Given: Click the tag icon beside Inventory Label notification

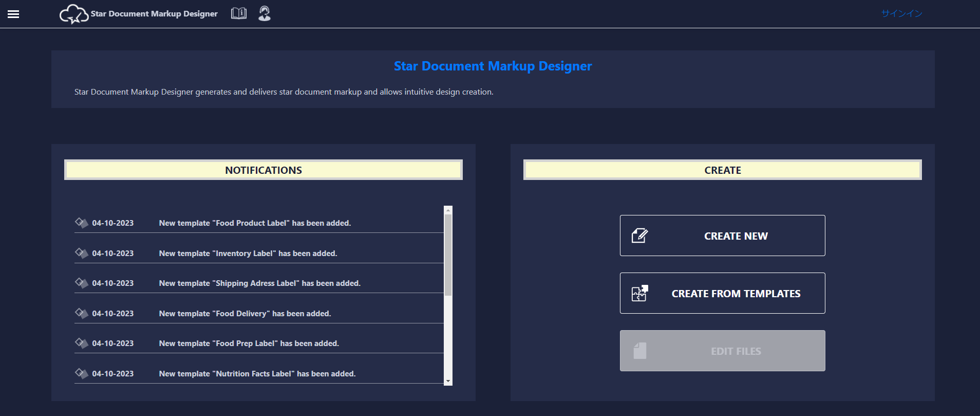Looking at the screenshot, I should [x=82, y=253].
